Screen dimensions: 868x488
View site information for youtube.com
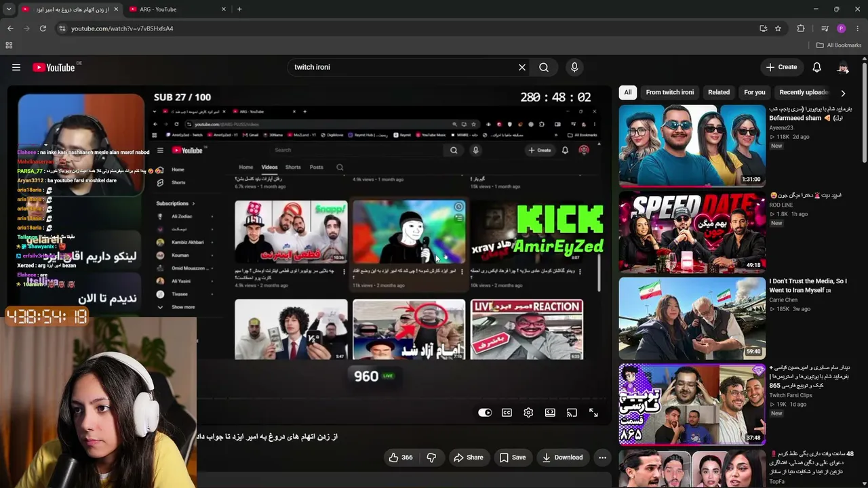(62, 28)
